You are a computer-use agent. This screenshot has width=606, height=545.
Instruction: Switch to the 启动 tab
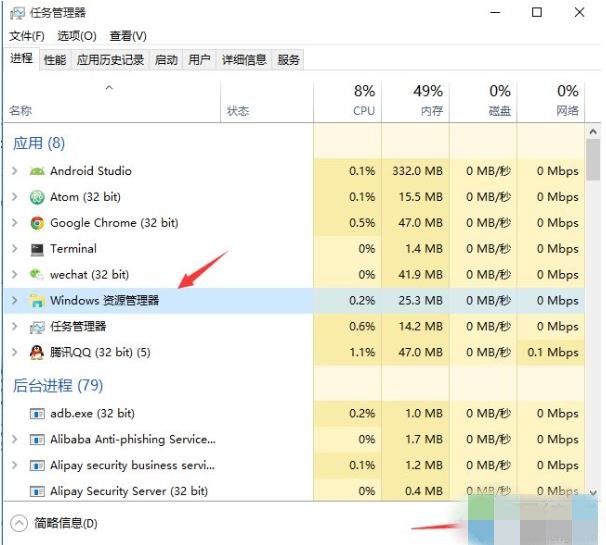166,60
